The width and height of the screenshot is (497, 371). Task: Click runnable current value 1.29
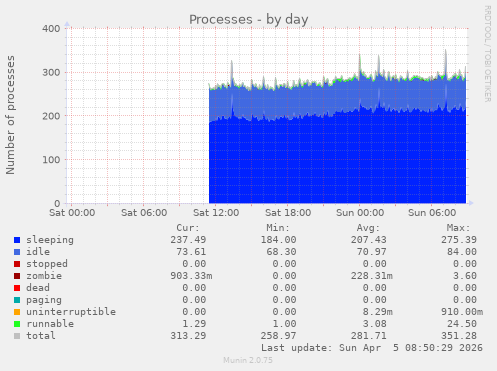click(194, 324)
